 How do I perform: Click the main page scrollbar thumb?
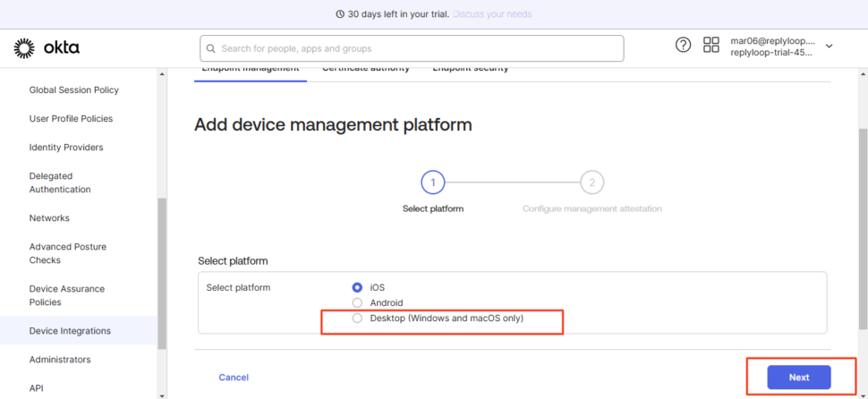[x=864, y=228]
